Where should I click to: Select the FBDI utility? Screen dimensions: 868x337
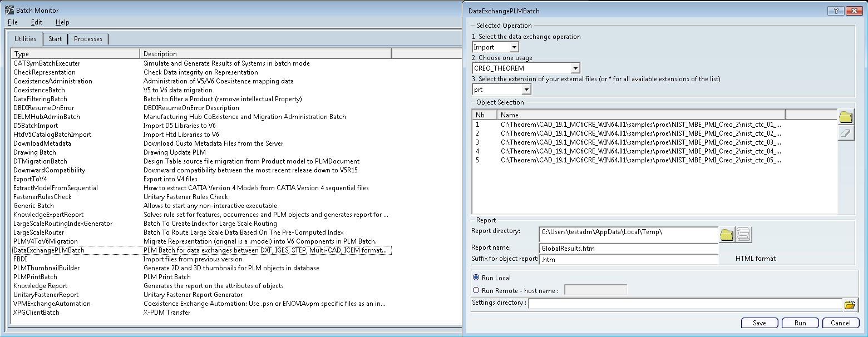[x=20, y=259]
